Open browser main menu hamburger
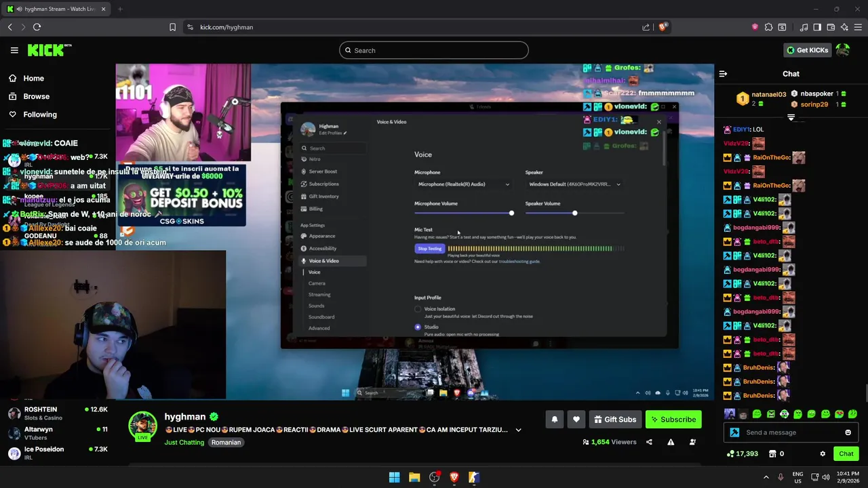 859,27
